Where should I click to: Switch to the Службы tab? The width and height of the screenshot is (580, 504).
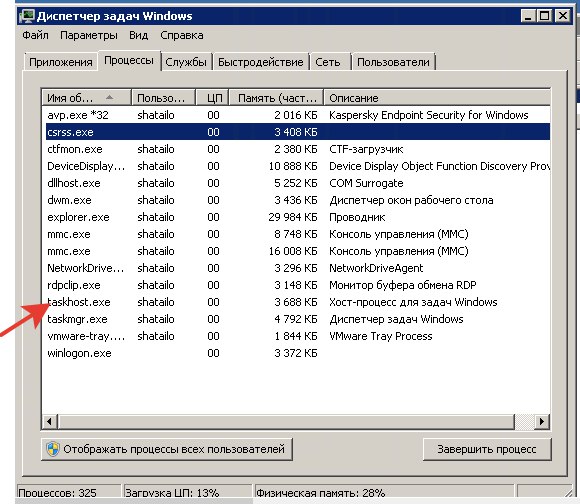click(186, 62)
